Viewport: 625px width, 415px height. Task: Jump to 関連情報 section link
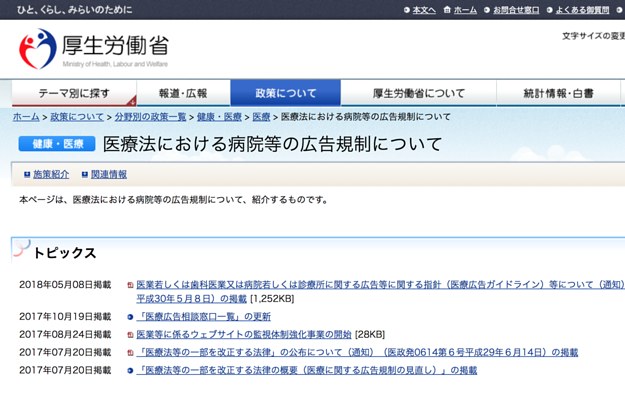pyautogui.click(x=109, y=174)
